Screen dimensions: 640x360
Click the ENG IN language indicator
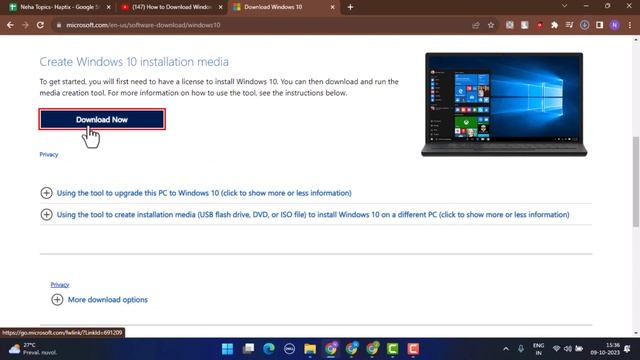click(539, 349)
